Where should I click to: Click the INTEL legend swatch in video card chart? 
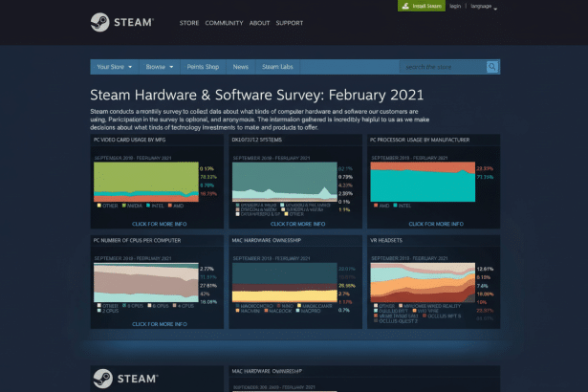point(148,206)
